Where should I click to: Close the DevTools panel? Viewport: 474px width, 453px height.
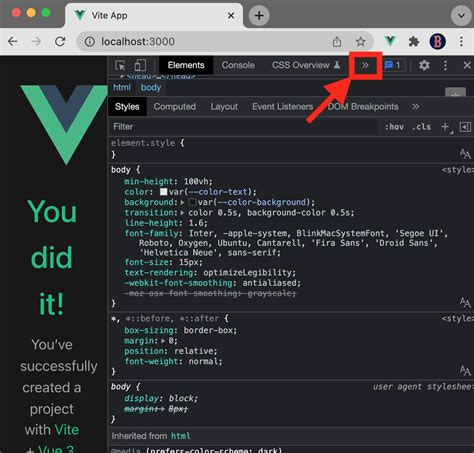pos(467,65)
